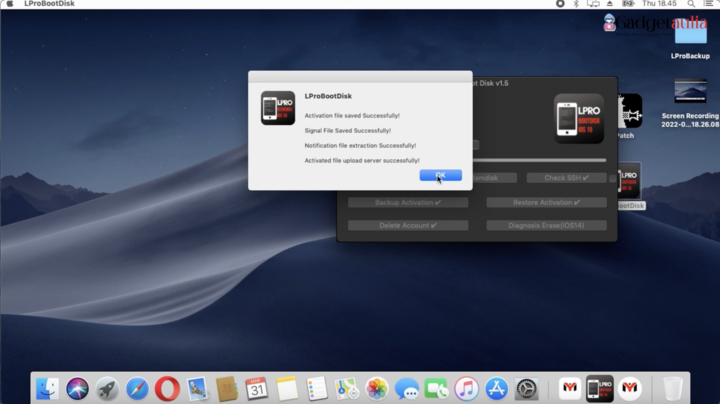Click LProBootDisk icon in the dock
Screen dimensions: 720x404
coord(600,389)
